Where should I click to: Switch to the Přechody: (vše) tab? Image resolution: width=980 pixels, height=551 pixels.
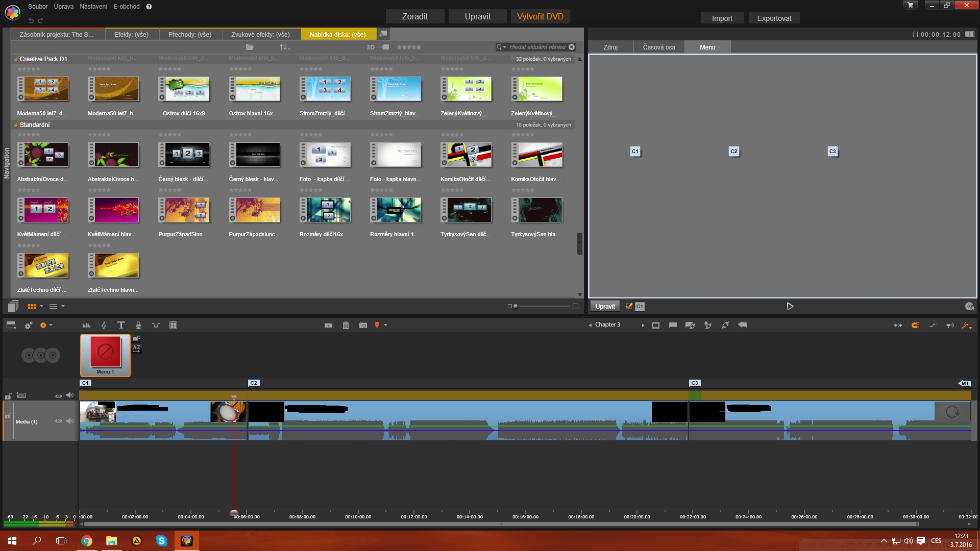click(189, 34)
